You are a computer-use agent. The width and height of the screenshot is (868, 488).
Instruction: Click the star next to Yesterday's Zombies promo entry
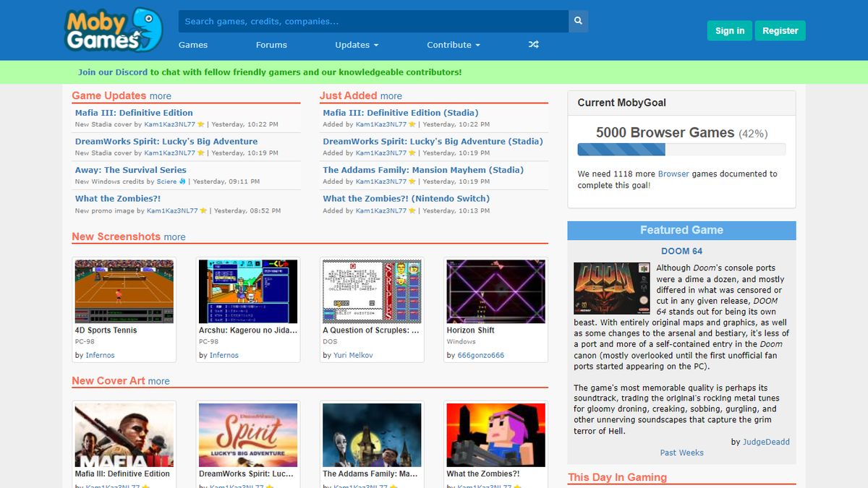[x=203, y=210]
